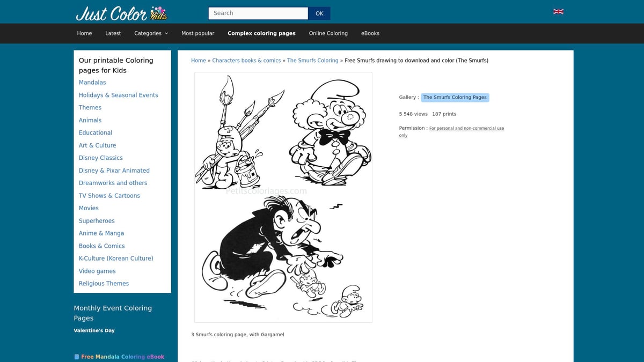The image size is (644, 362).
Task: Click The Smurfs Coloring breadcrumb link
Action: point(312,61)
